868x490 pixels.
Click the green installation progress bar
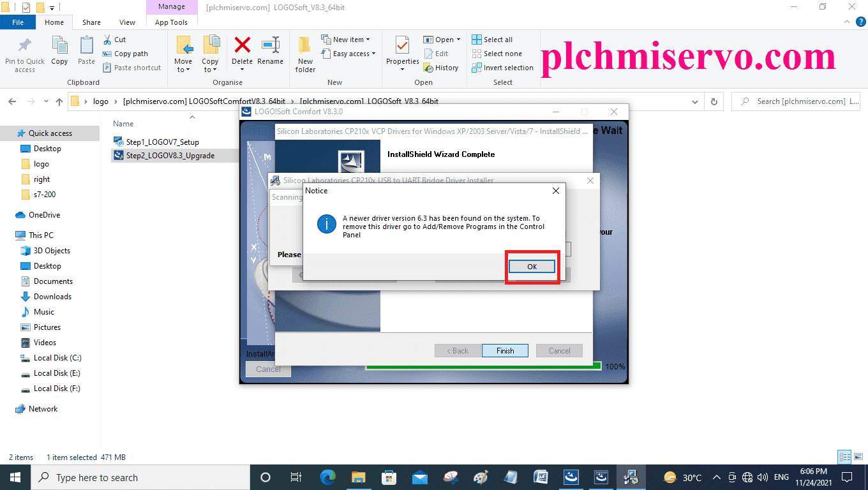pyautogui.click(x=483, y=366)
